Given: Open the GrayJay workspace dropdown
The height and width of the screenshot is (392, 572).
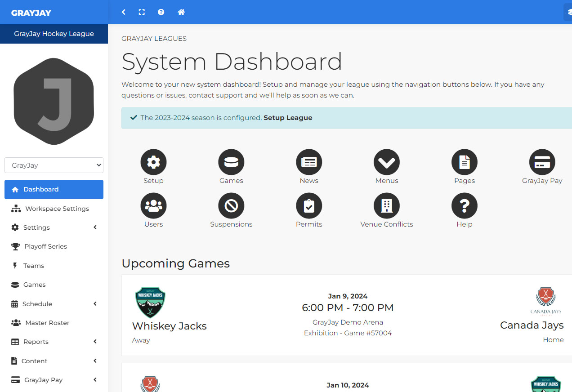Looking at the screenshot, I should (x=54, y=165).
